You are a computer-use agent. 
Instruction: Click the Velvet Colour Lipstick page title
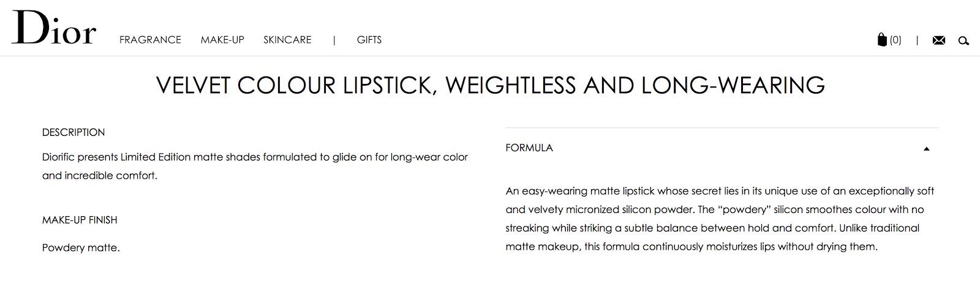click(490, 86)
